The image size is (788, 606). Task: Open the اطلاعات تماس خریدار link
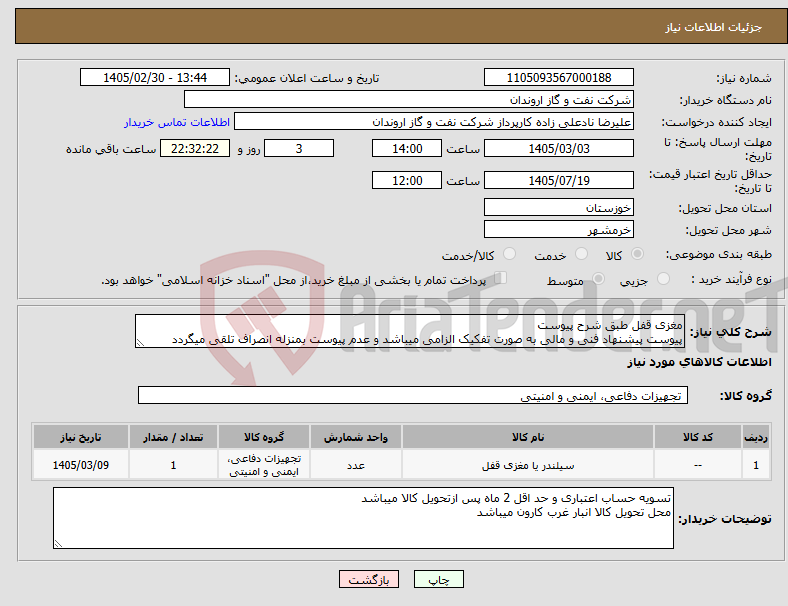[177, 122]
